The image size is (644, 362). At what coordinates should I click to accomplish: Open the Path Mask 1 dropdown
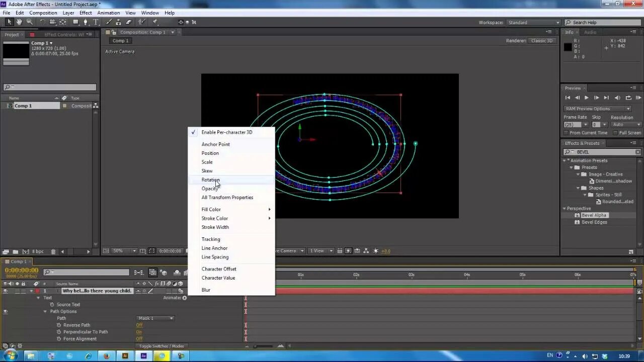tap(155, 318)
